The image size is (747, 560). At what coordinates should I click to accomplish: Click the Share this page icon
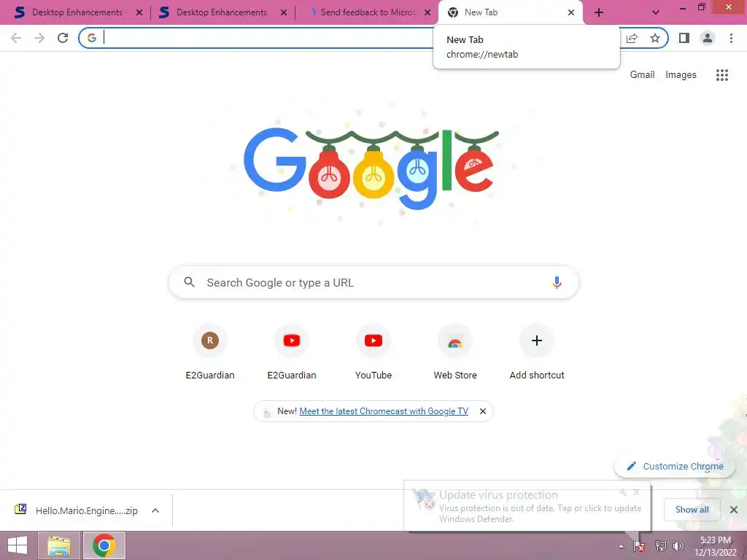632,38
